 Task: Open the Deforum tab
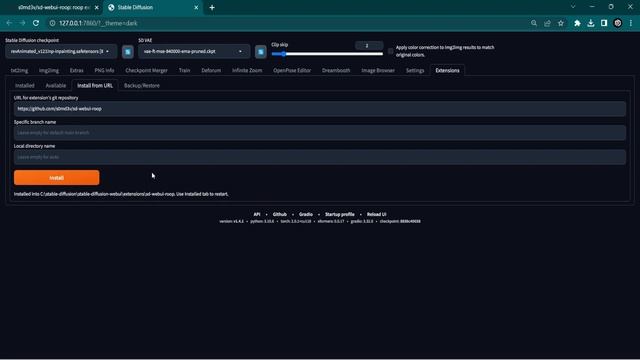click(211, 70)
